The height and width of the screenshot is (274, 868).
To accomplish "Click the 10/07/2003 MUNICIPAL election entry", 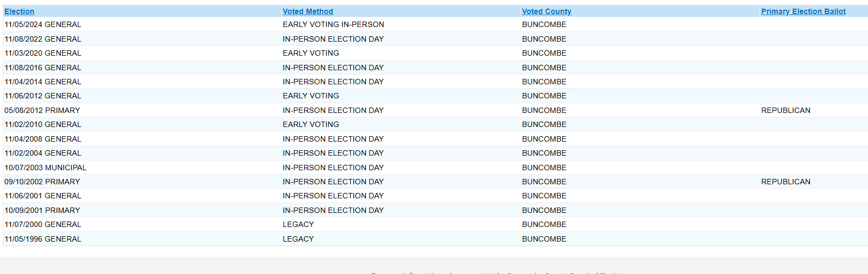I will click(45, 168).
